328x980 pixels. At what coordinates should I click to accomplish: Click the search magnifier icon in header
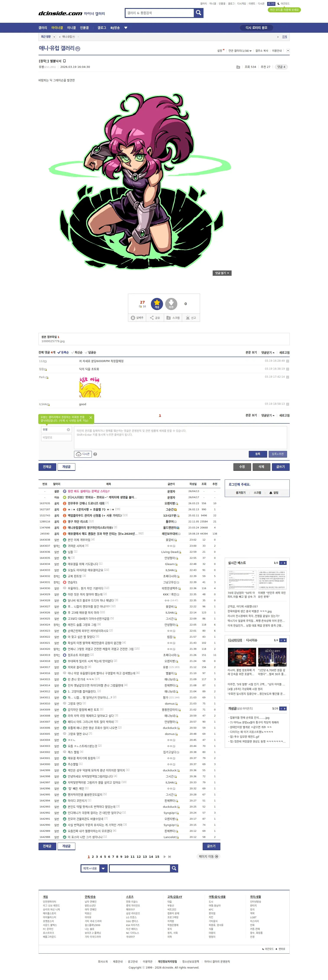[198, 13]
